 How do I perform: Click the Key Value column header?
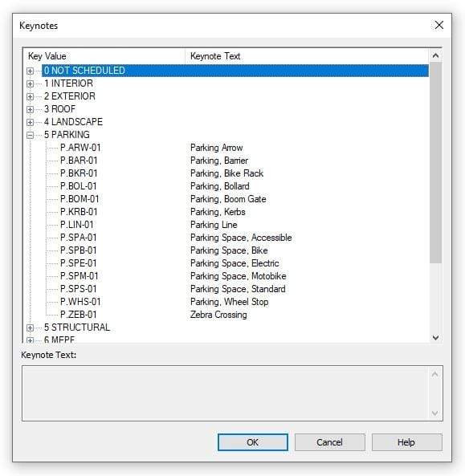coord(104,56)
